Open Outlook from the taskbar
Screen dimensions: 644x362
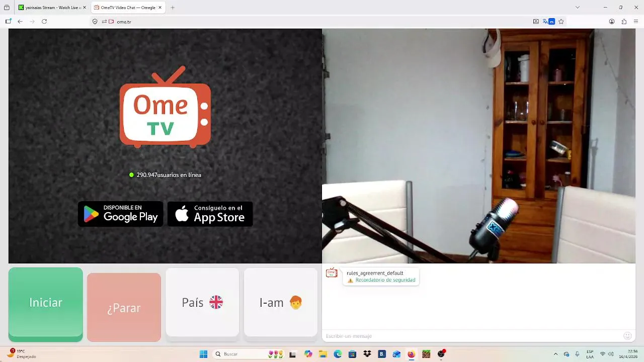(396, 354)
